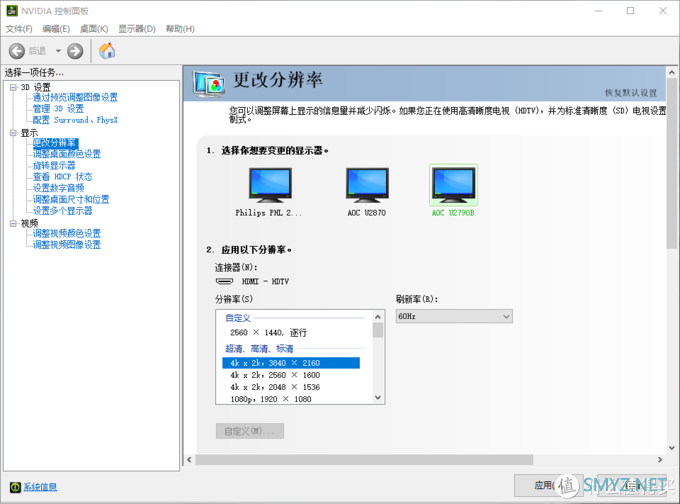The width and height of the screenshot is (680, 504).
Task: Open 调整桌面尺寸和位置 task
Action: pos(71,199)
